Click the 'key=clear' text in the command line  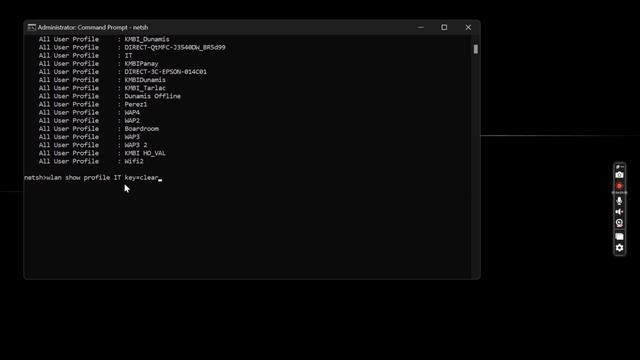coord(141,178)
